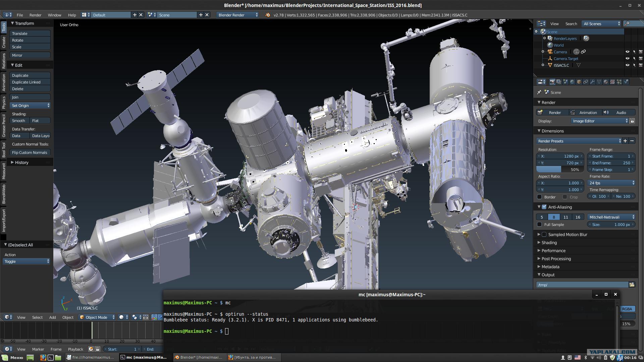644x362 pixels.
Task: Open terminal launcher in taskbar
Action: [x=51, y=357]
